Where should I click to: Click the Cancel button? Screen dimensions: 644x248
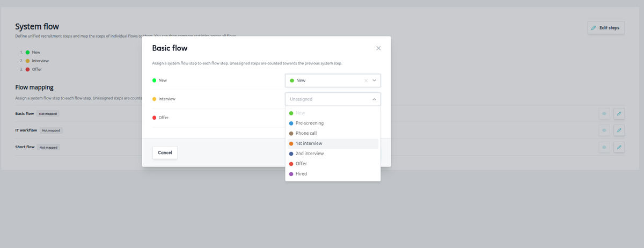tap(165, 152)
